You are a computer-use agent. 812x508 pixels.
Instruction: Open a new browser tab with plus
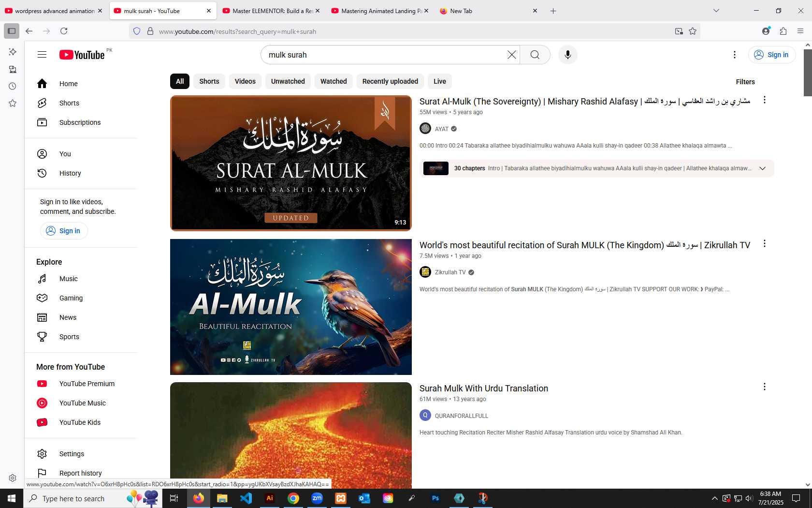tap(553, 11)
